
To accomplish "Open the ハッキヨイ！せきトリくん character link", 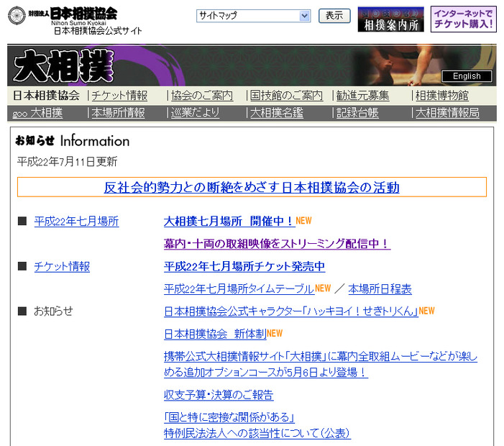I will click(291, 311).
